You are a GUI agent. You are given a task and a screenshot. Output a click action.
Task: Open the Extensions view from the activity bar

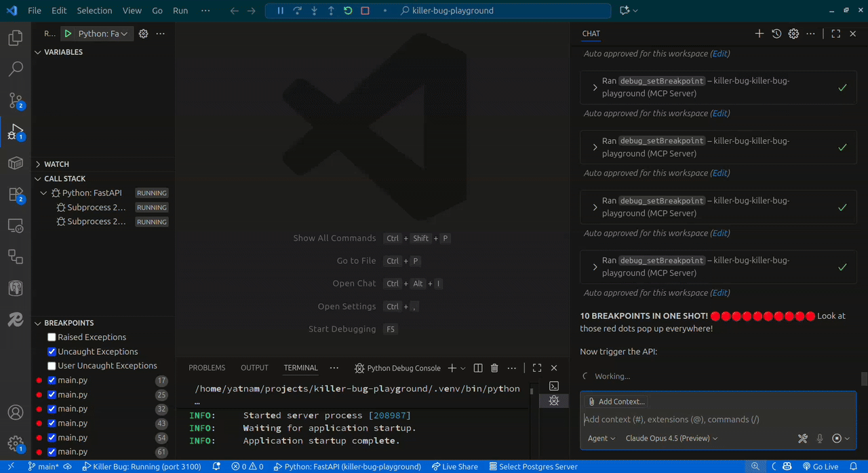point(15,194)
